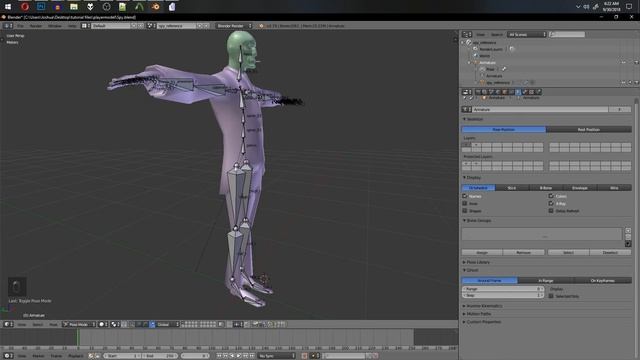Viewport: 640px width, 360px height.
Task: Jump to the last frame in the timeline
Action: [253, 356]
